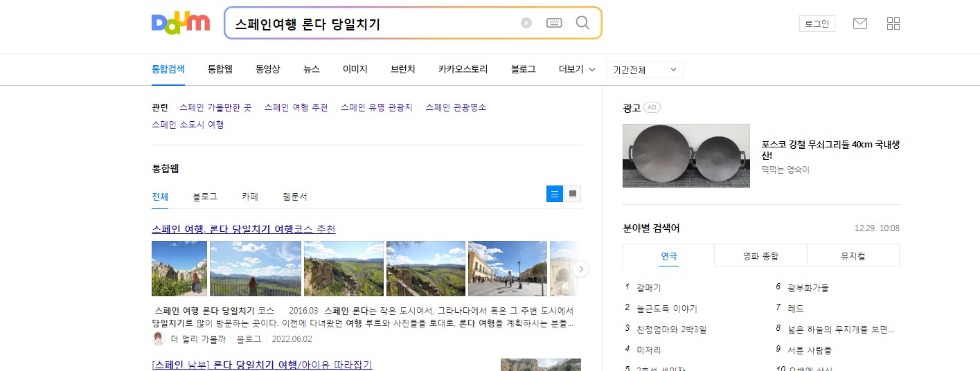The width and height of the screenshot is (980, 371).
Task: Open the 기간전체 period dropdown
Action: 644,70
